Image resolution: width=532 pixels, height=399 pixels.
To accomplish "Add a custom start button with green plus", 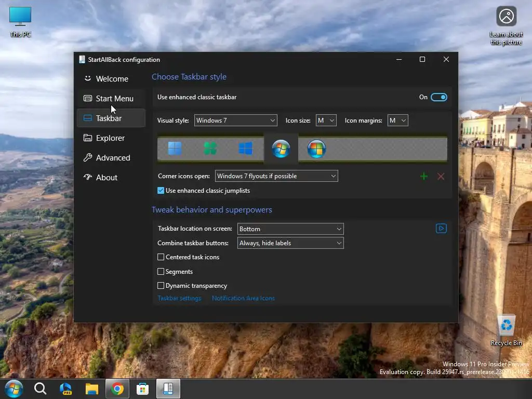I will [424, 177].
